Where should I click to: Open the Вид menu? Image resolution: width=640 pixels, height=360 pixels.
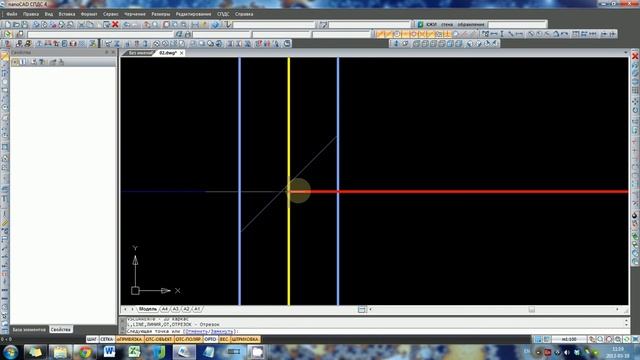click(49, 14)
